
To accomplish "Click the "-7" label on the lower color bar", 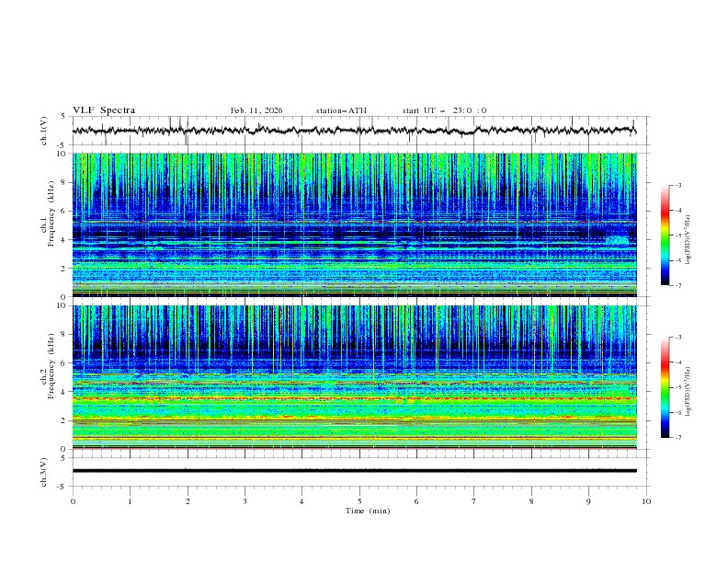I will (677, 437).
